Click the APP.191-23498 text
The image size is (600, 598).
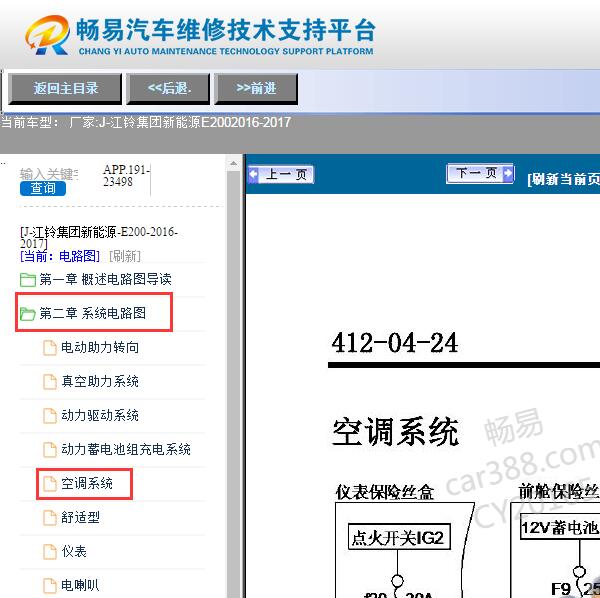(x=126, y=176)
